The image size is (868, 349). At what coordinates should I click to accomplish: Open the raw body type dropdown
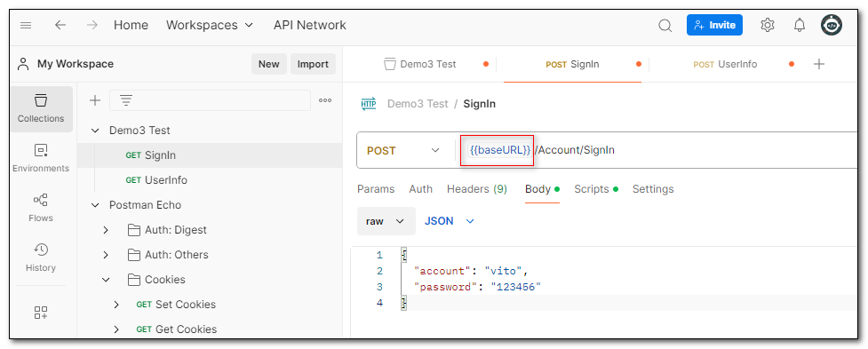coord(386,221)
